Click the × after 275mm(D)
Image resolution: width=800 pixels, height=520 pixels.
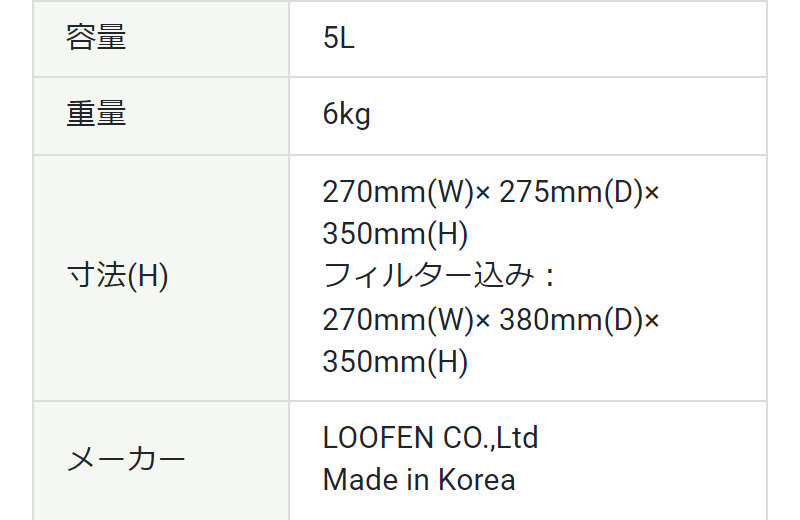[652, 192]
